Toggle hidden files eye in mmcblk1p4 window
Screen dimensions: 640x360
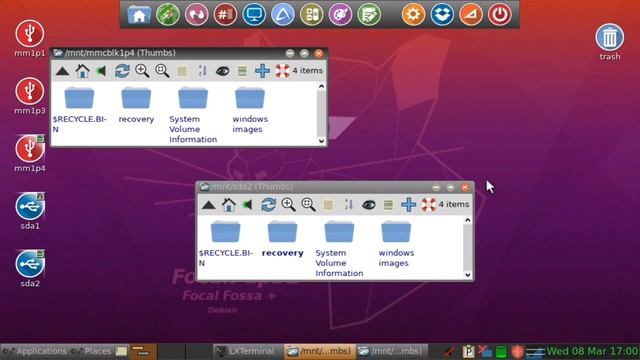click(x=222, y=71)
